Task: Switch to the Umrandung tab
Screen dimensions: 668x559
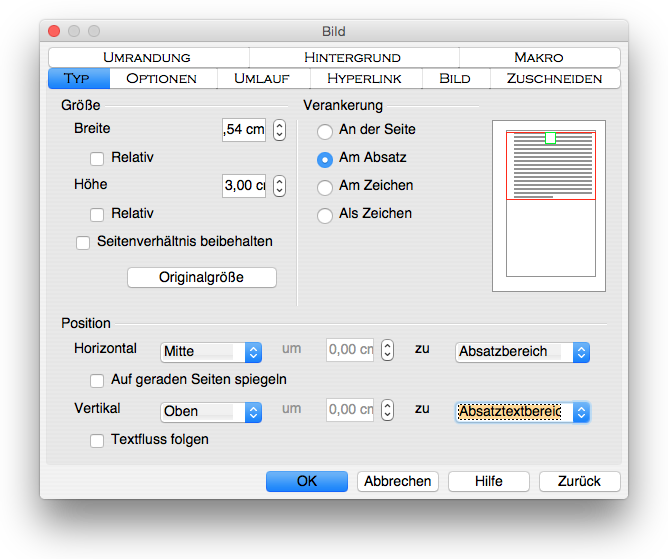Action: point(148,57)
